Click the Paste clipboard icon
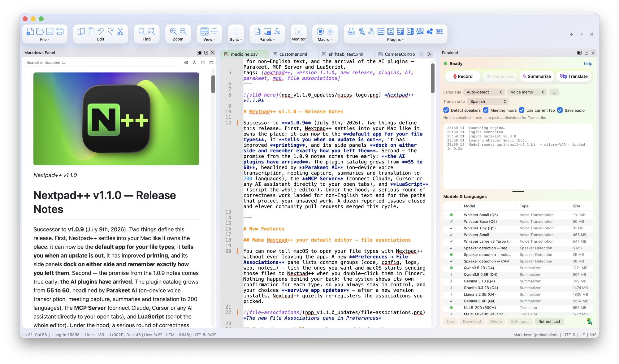This screenshot has height=364, width=619. (x=91, y=32)
